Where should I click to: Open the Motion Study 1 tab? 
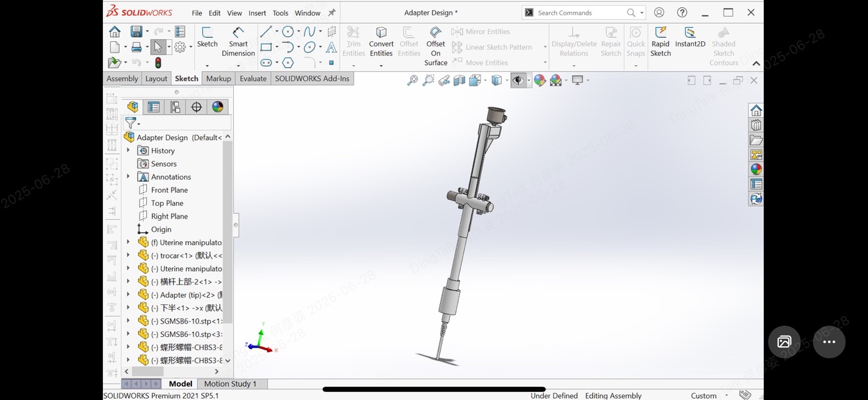(230, 383)
